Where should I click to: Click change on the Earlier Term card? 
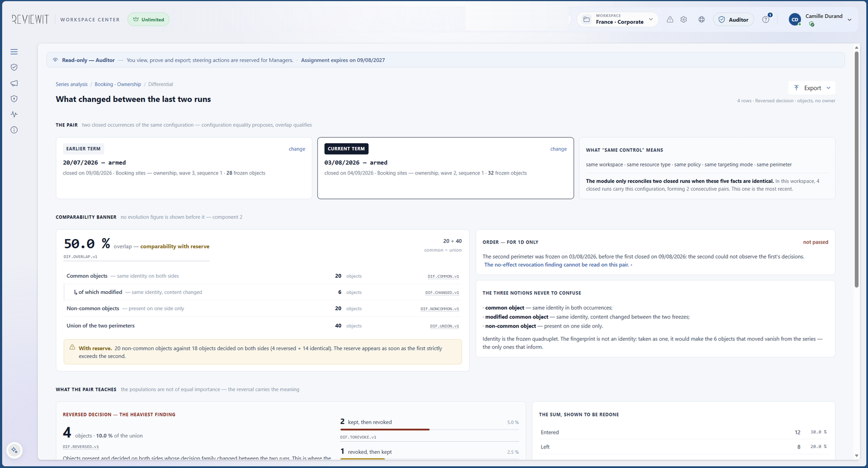pos(297,149)
